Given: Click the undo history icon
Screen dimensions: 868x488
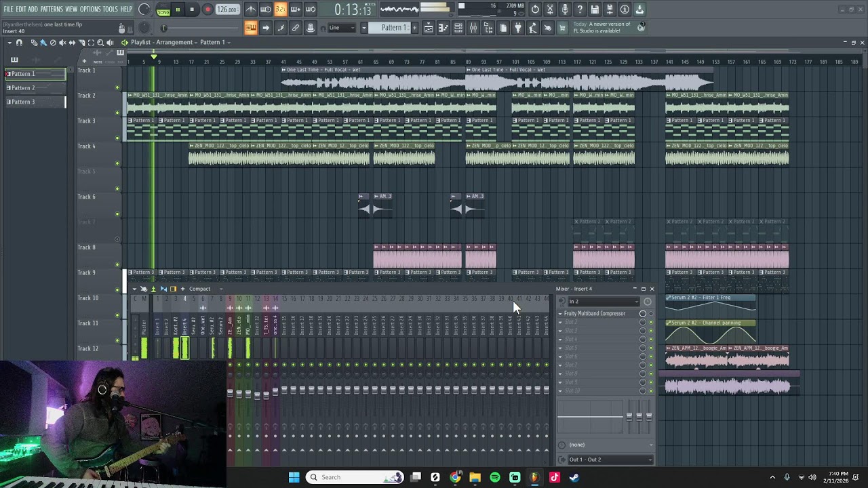Looking at the screenshot, I should point(535,9).
